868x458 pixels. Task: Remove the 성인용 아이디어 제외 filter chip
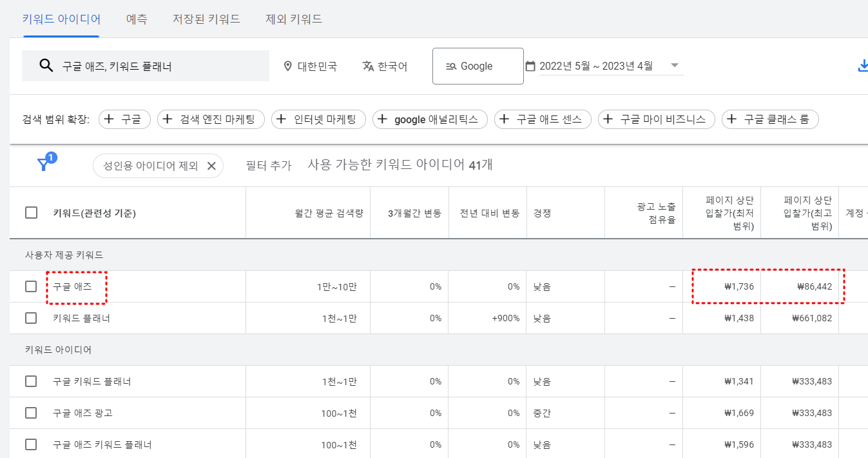point(211,166)
